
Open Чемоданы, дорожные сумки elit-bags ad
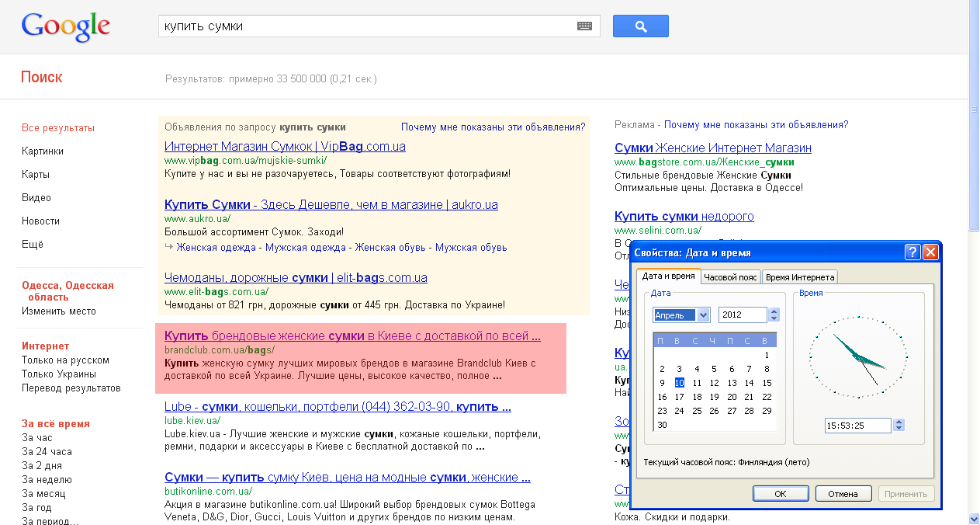click(x=296, y=278)
